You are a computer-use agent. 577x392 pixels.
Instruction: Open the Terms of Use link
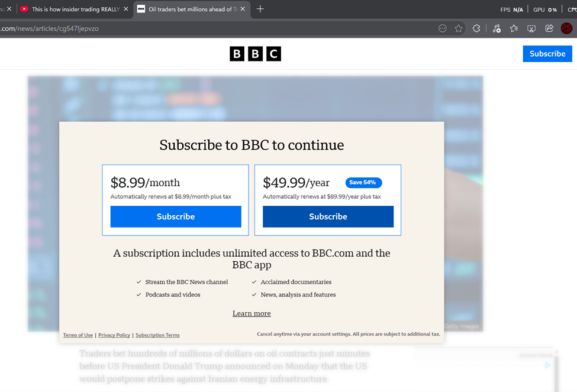(x=78, y=335)
